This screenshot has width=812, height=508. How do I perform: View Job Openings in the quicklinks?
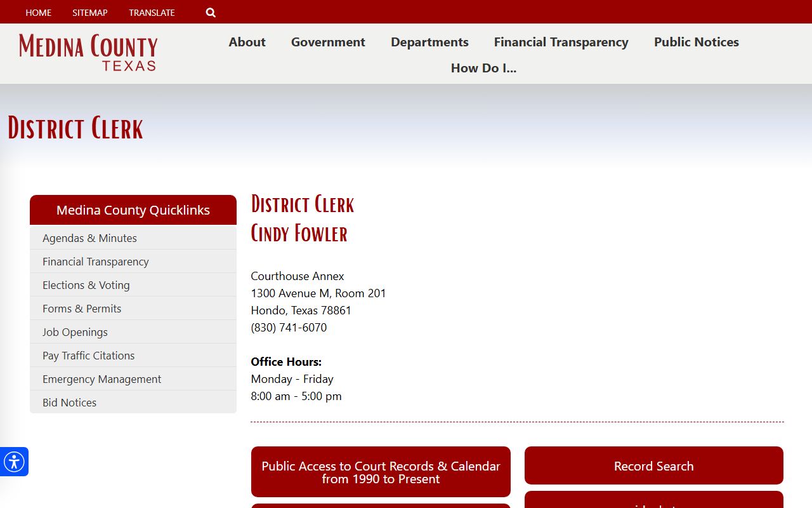(75, 332)
